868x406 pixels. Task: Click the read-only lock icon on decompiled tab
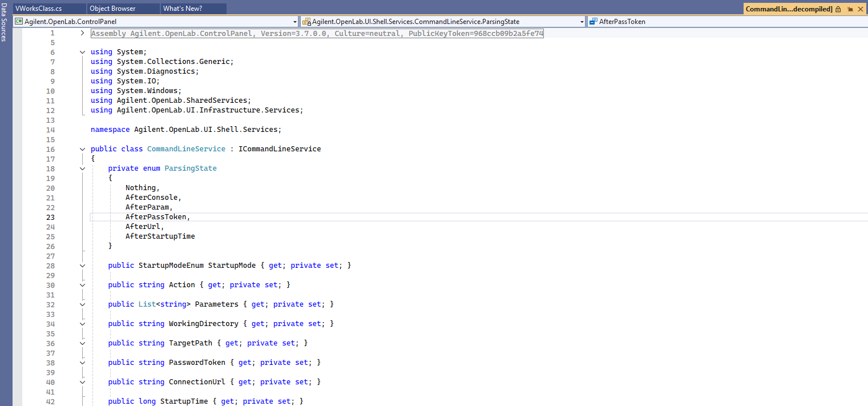(838, 9)
